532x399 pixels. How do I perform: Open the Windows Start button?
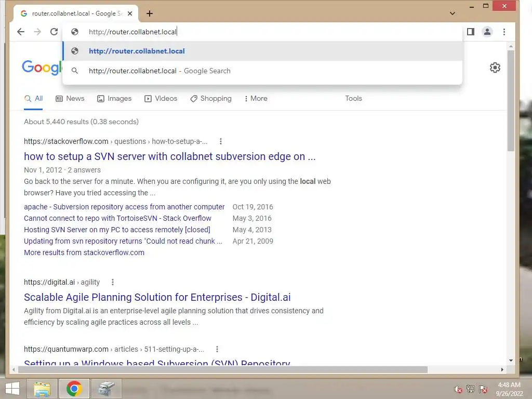coord(12,389)
